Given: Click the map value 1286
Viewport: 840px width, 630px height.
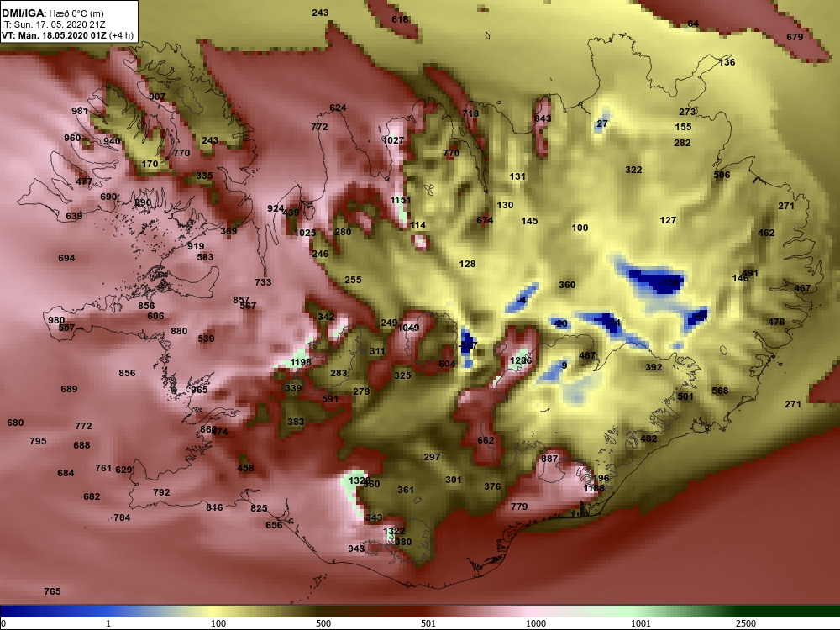Looking at the screenshot, I should point(521,360).
